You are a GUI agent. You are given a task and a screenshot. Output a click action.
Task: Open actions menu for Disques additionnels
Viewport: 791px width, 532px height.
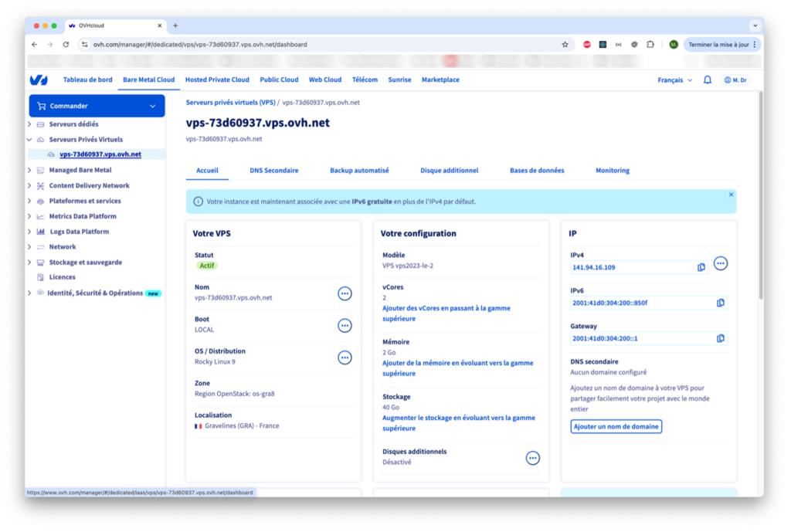coord(533,458)
